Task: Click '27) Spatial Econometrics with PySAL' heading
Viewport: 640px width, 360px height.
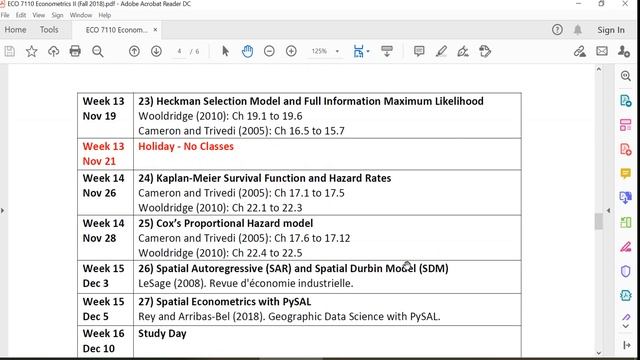Action: (224, 302)
